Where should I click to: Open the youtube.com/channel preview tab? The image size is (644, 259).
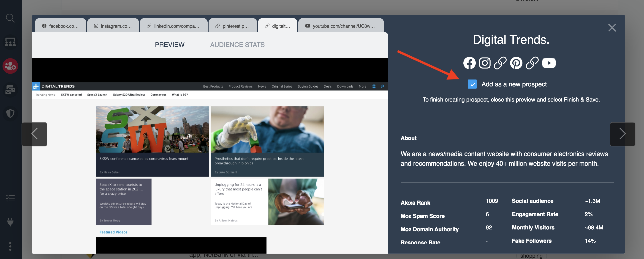point(340,26)
